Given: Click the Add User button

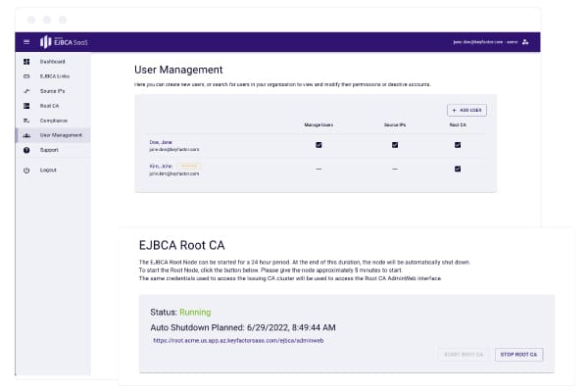Looking at the screenshot, I should click(x=466, y=111).
